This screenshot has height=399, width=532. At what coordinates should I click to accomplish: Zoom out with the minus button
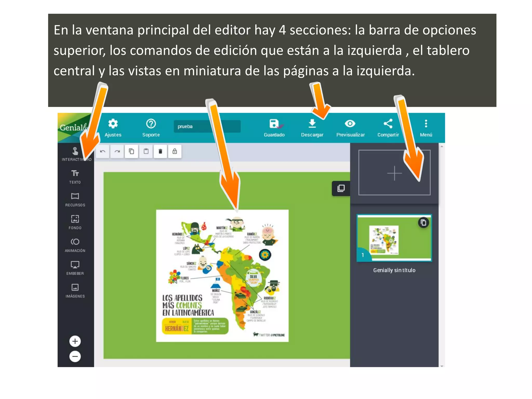point(75,356)
